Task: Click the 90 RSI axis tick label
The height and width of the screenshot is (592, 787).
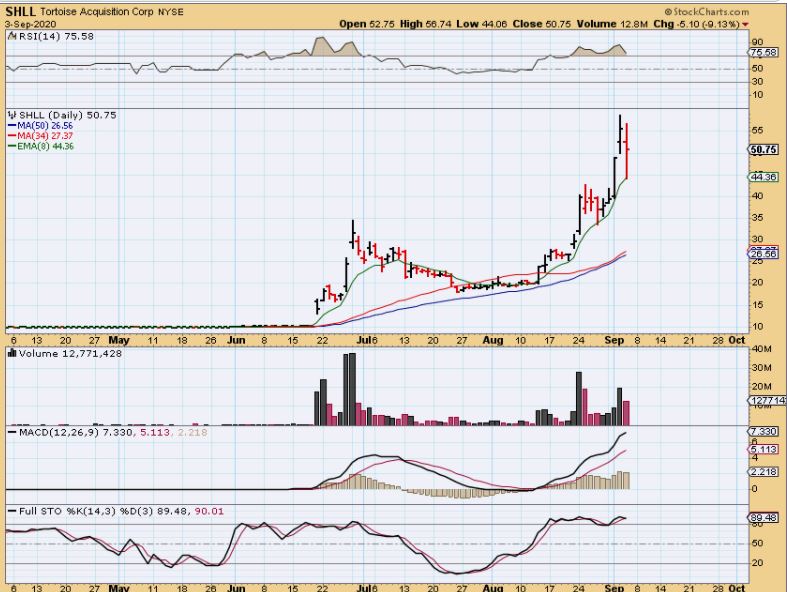Action: (x=757, y=42)
